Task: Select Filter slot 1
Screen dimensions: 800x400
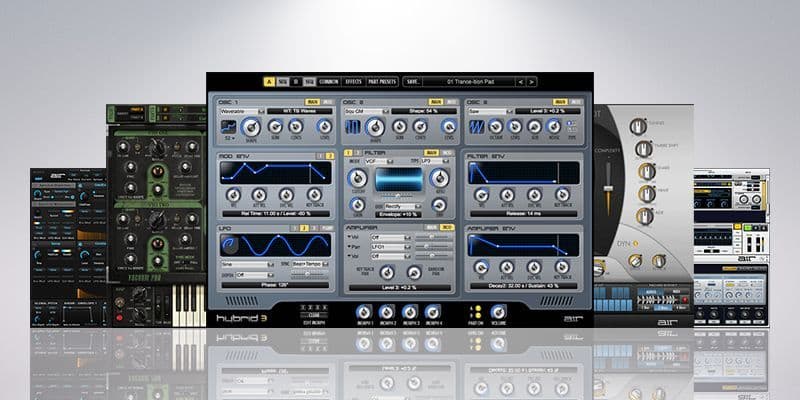Action: (347, 153)
